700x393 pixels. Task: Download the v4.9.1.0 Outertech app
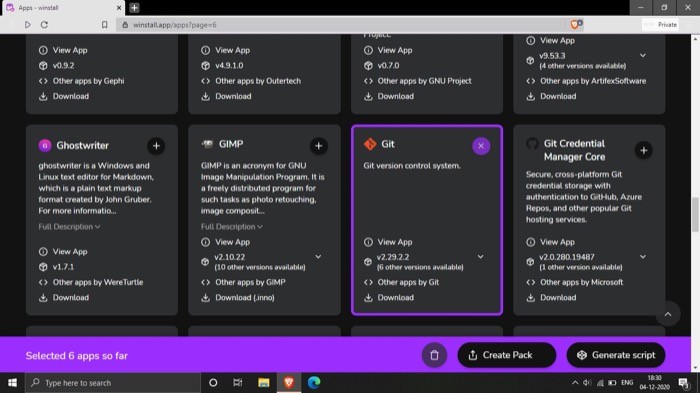tap(226, 96)
